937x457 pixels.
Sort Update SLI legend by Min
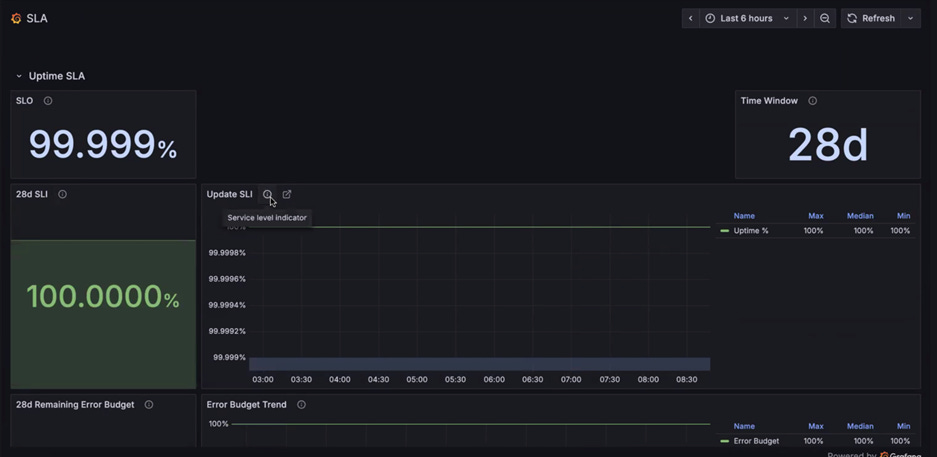(x=904, y=216)
